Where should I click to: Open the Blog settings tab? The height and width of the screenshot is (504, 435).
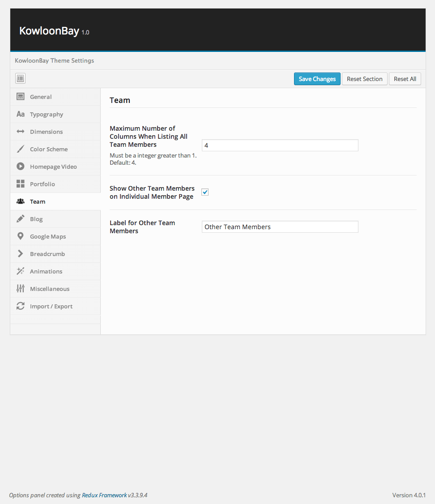tap(36, 219)
